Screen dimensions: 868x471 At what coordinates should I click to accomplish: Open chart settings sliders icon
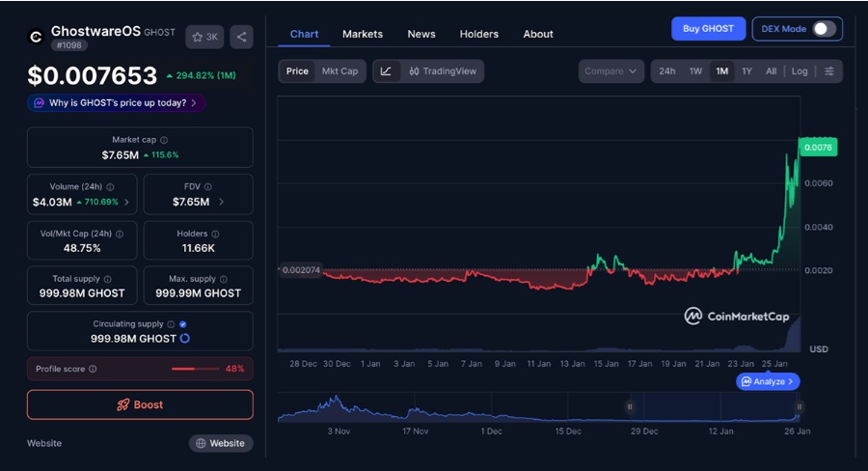[829, 71]
